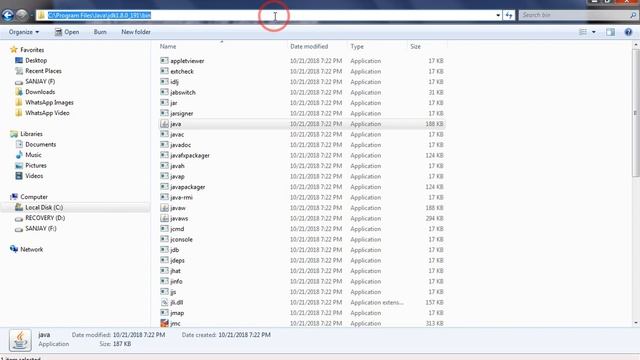Select the javac file icon
Viewport: 640px width, 360px height.
[x=164, y=134]
